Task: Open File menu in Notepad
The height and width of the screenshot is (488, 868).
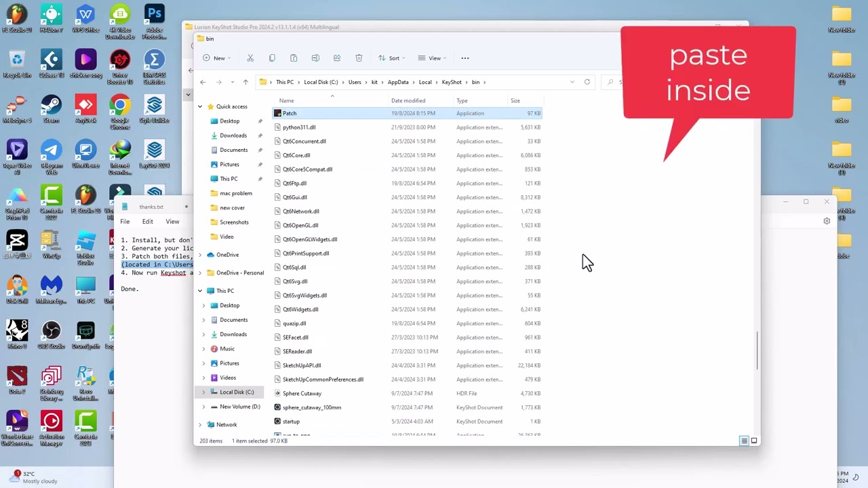Action: tap(125, 222)
